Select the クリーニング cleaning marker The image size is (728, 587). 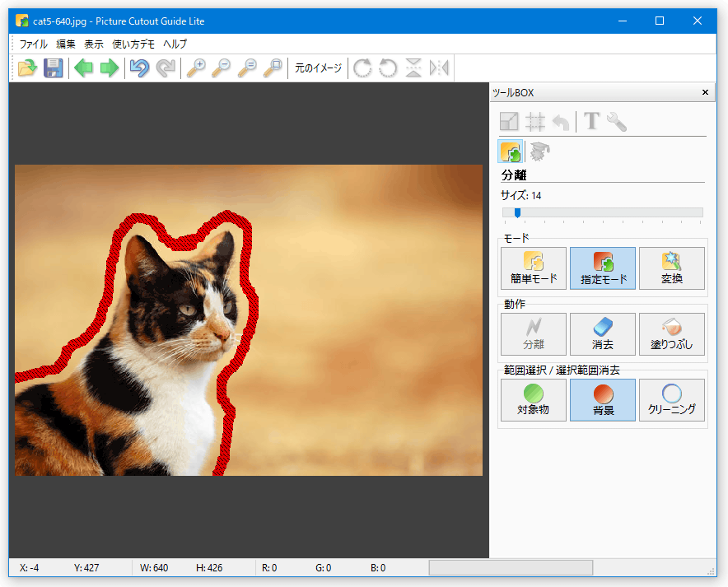click(x=672, y=400)
